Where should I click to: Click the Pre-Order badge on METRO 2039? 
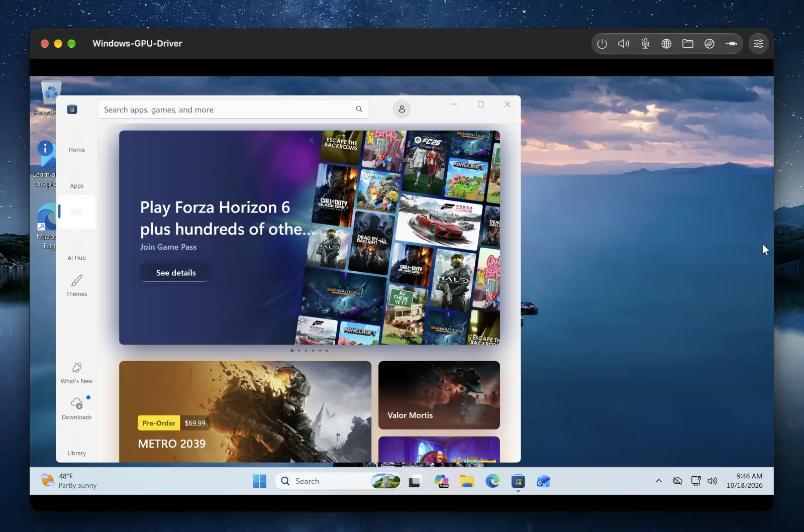coord(159,423)
